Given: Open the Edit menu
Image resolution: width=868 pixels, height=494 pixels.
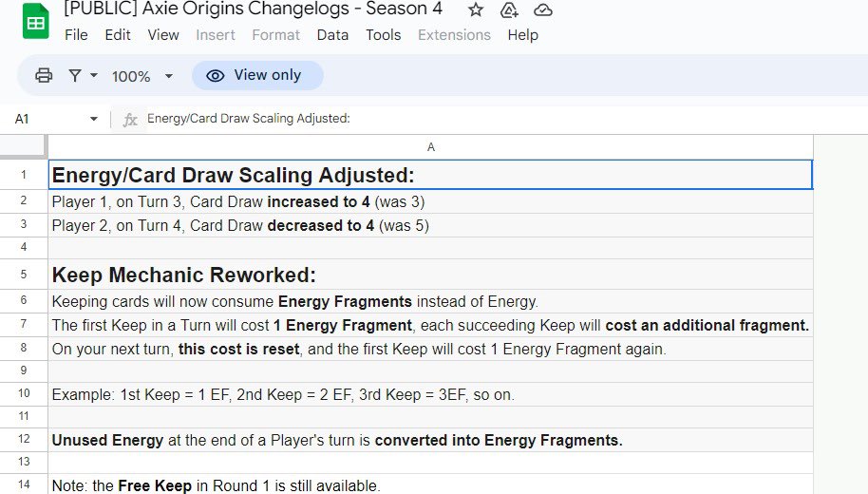Looking at the screenshot, I should pyautogui.click(x=118, y=35).
